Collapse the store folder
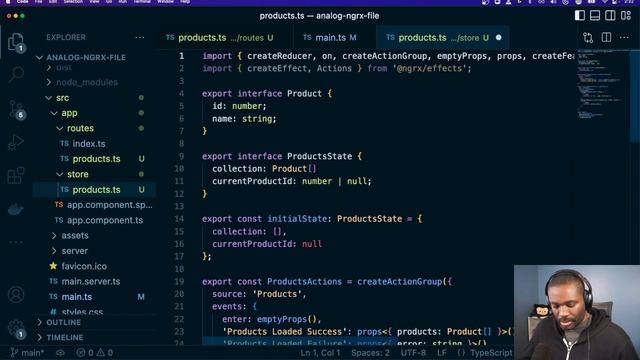The height and width of the screenshot is (360, 640). pyautogui.click(x=78, y=174)
